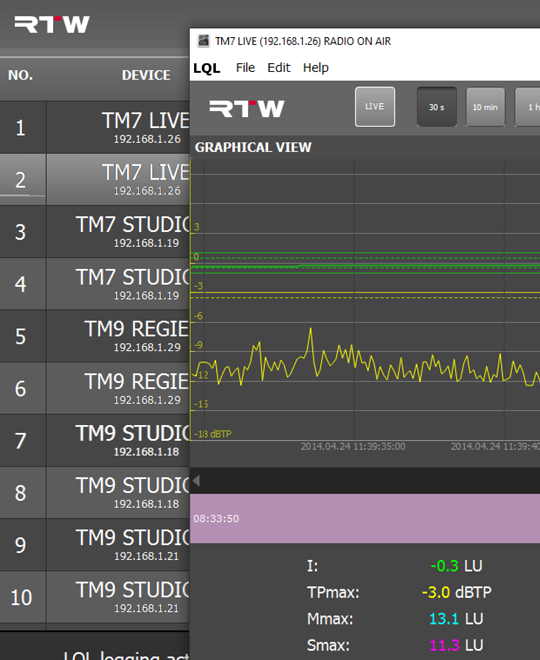Select device row 7 TM9 STUDIO
Viewport: 540px width, 660px height.
tap(95, 440)
